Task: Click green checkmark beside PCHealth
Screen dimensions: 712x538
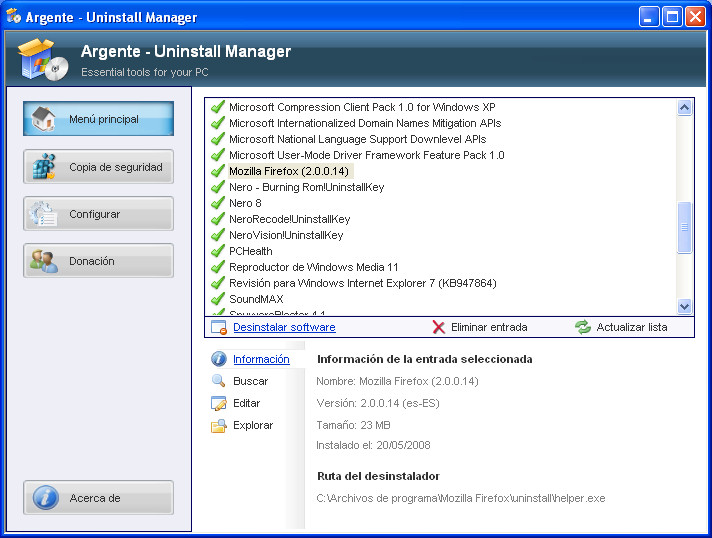Action: point(218,251)
